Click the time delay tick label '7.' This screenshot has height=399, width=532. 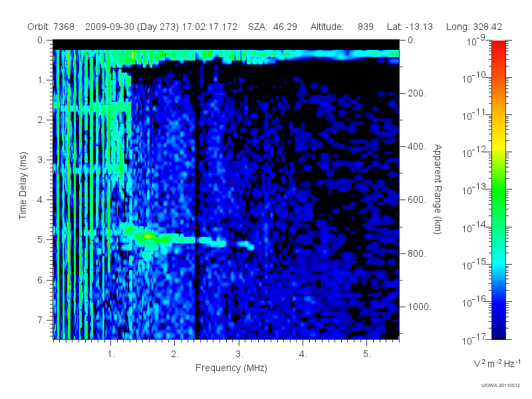41,320
